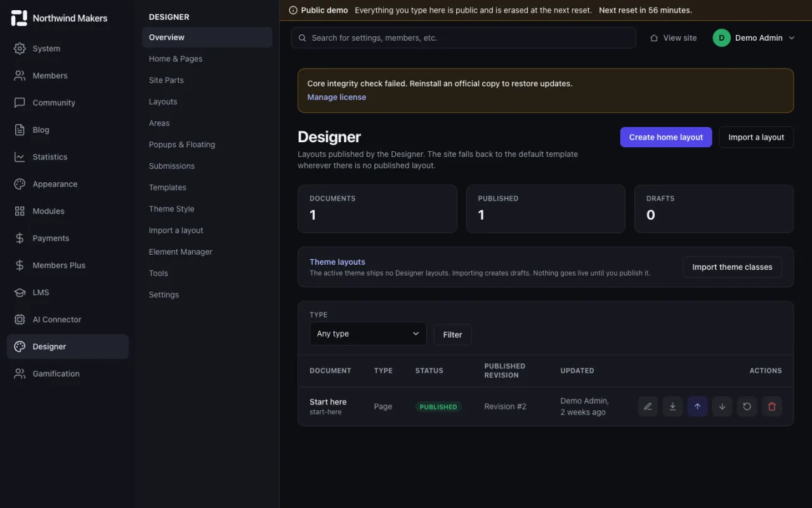Click the DOCUMENTS count card

tap(377, 209)
